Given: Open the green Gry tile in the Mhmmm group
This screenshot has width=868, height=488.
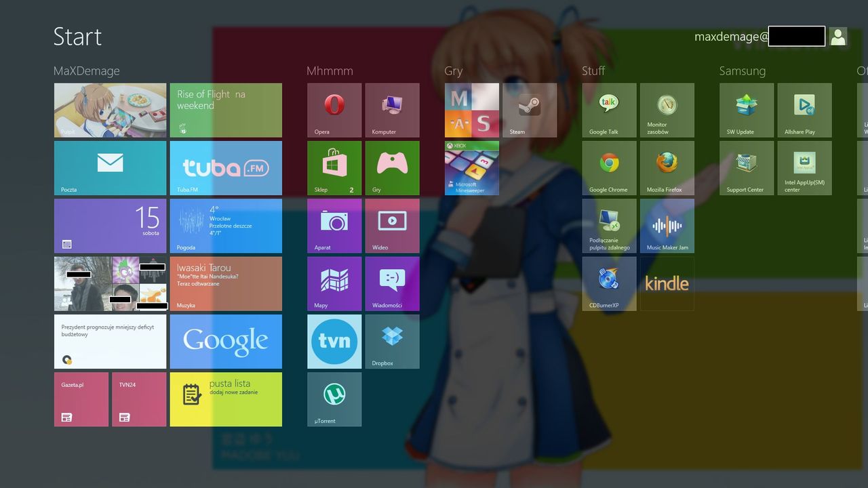Looking at the screenshot, I should tap(392, 168).
